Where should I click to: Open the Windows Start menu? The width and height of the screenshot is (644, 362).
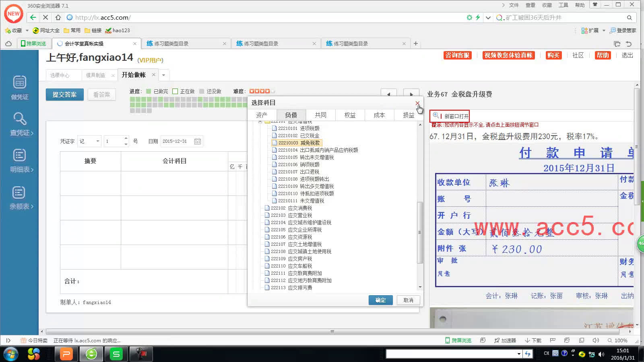11,354
